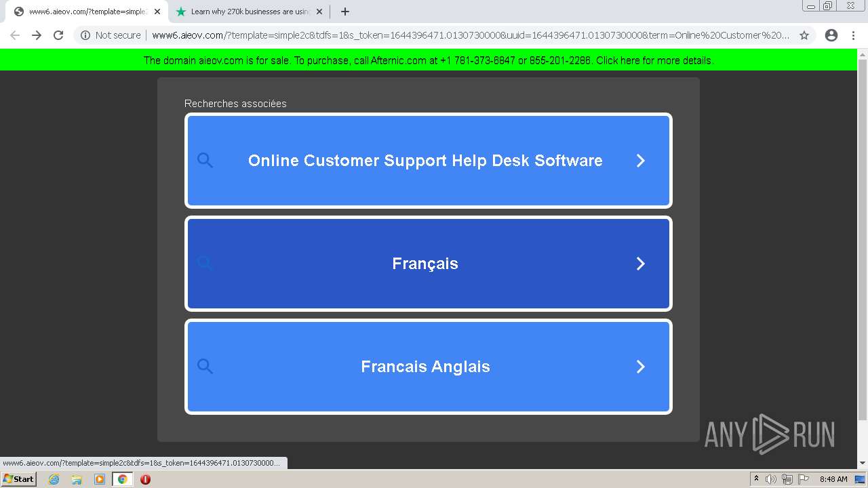Close the www6.aieov.com tab
The image size is (868, 488).
coord(157,12)
